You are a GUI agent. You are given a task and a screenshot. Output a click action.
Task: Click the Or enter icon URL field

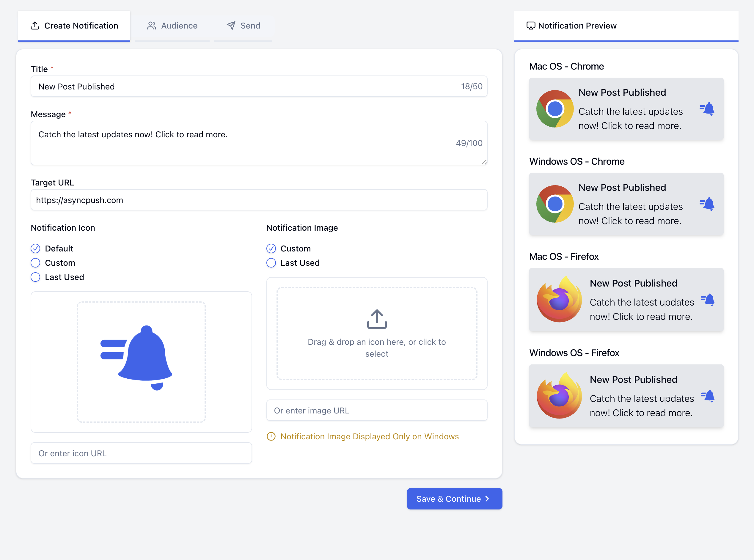click(141, 453)
